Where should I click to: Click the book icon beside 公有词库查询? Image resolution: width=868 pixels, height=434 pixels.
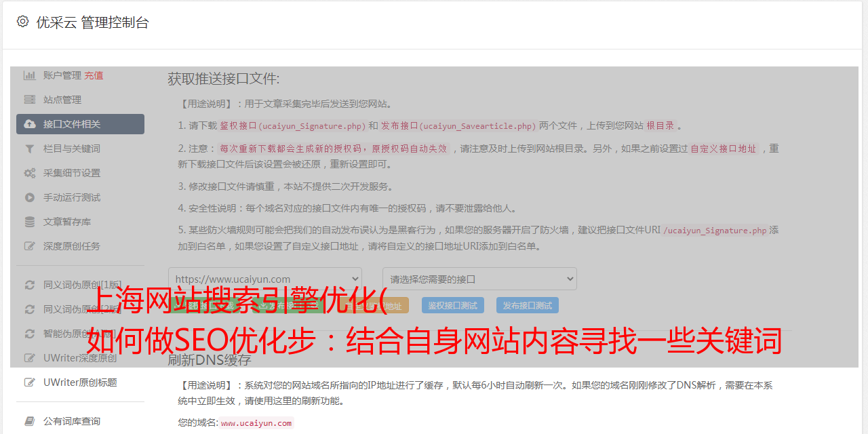(x=30, y=421)
